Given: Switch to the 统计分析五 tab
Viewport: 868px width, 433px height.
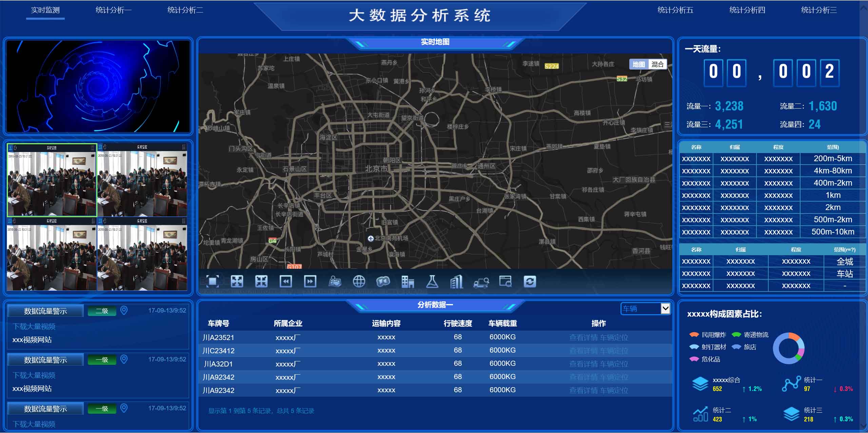Looking at the screenshot, I should [675, 10].
